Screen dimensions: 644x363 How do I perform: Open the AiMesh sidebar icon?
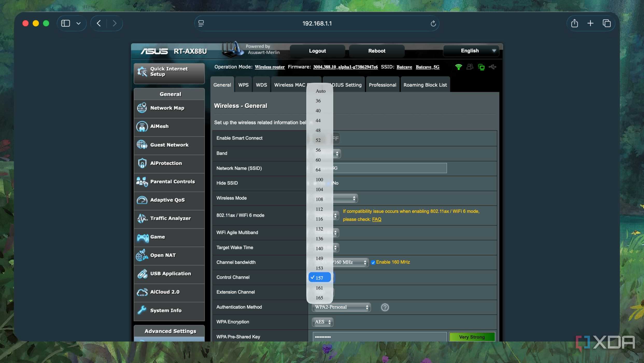142,126
